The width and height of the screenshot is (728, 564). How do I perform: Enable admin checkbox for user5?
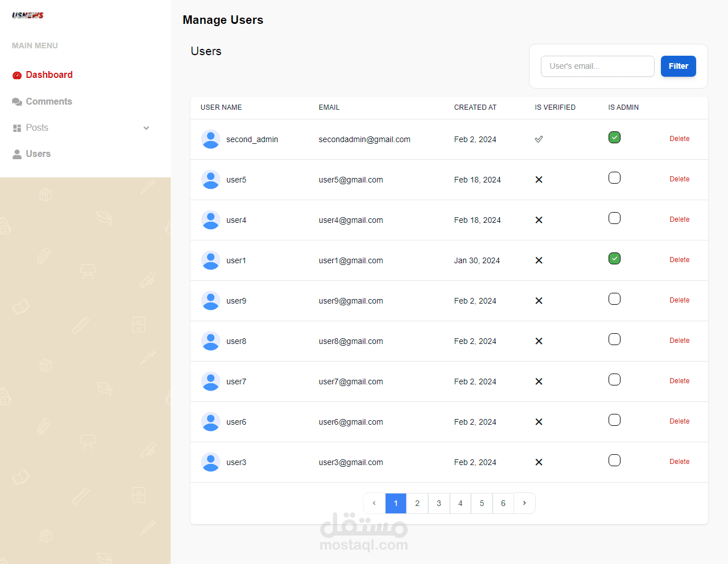pyautogui.click(x=614, y=178)
